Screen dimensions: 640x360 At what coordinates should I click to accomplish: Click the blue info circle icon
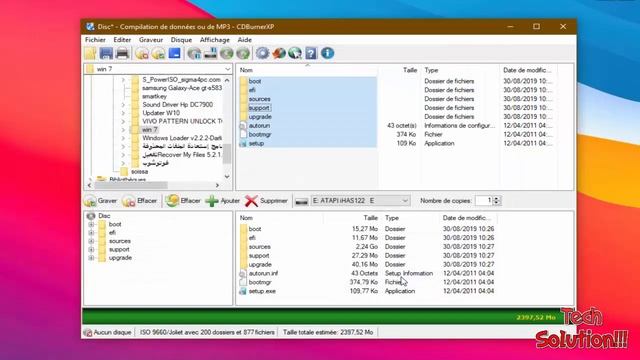pyautogui.click(x=327, y=53)
